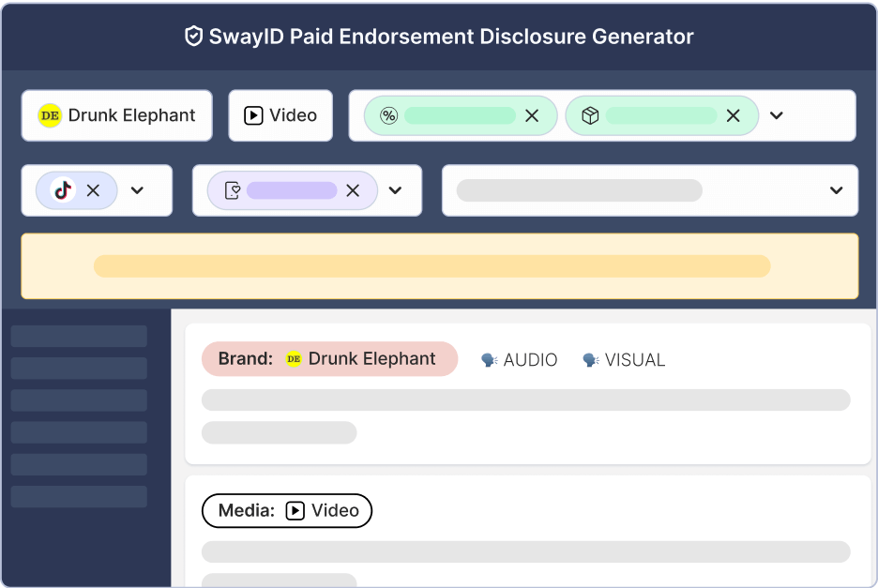Remove the TikTok platform chip
This screenshot has width=878, height=588.
coord(93,190)
